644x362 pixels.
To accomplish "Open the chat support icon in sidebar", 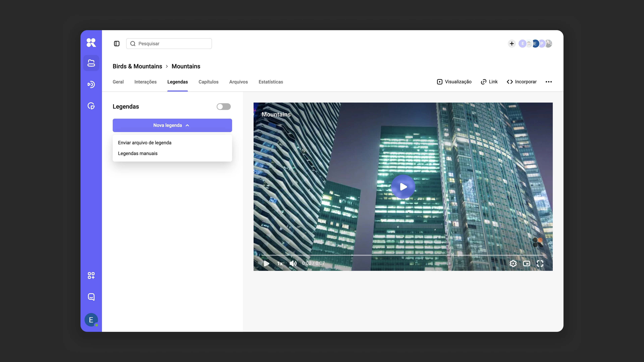I will 91,297.
